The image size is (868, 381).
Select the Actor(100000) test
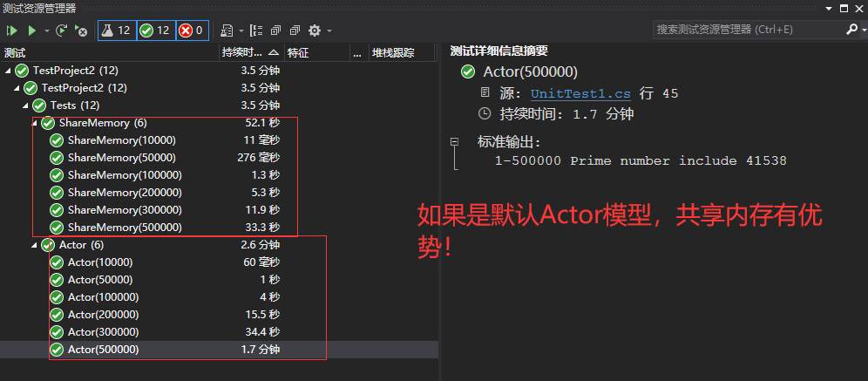click(219, 297)
